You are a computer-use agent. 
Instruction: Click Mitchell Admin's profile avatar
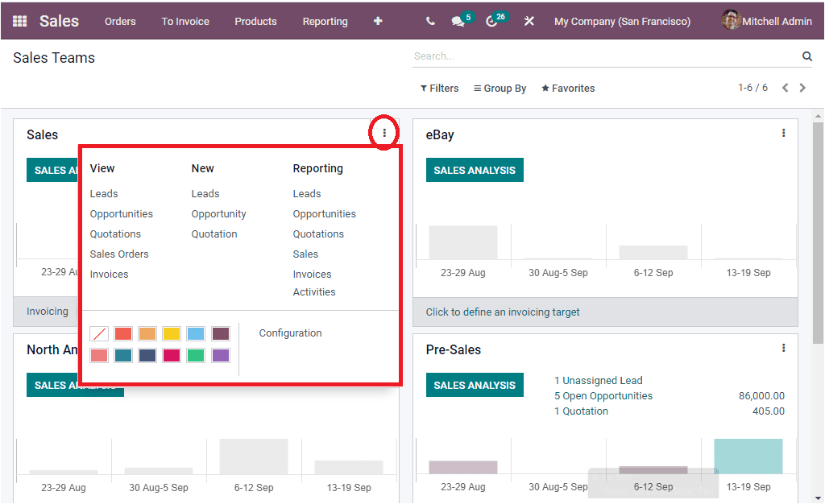pyautogui.click(x=731, y=20)
